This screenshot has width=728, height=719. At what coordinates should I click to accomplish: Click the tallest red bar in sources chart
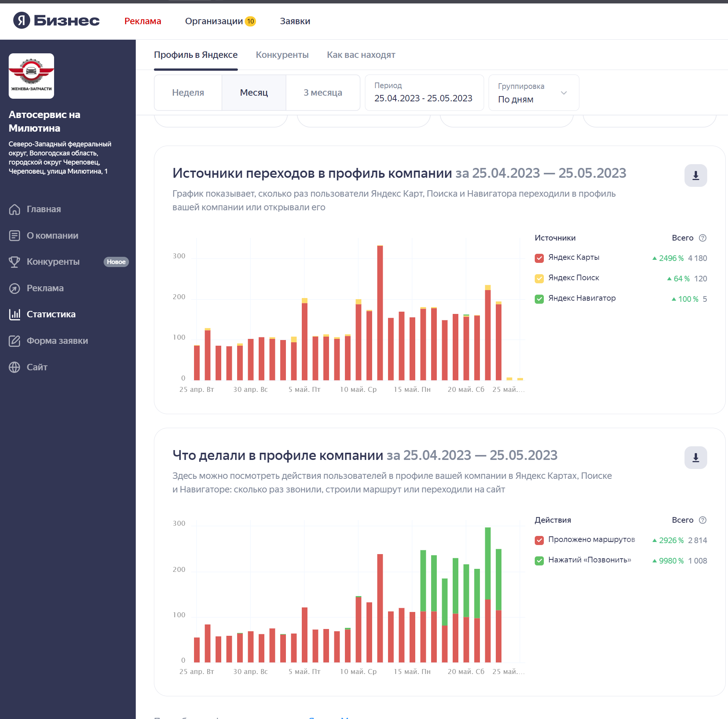pyautogui.click(x=380, y=312)
